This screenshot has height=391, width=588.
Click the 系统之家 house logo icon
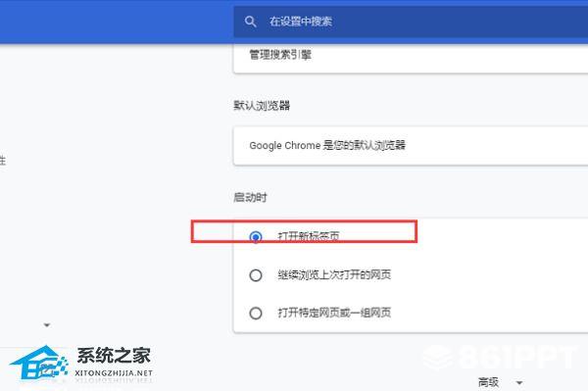click(39, 363)
